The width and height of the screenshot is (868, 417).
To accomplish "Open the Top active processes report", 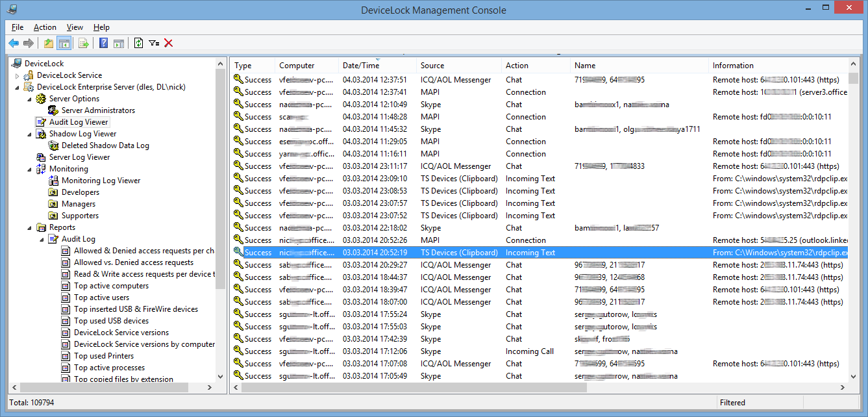I will [109, 368].
